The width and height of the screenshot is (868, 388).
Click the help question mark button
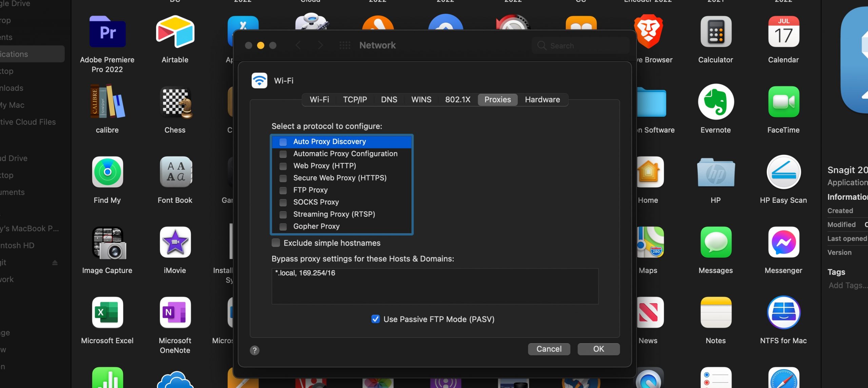255,350
